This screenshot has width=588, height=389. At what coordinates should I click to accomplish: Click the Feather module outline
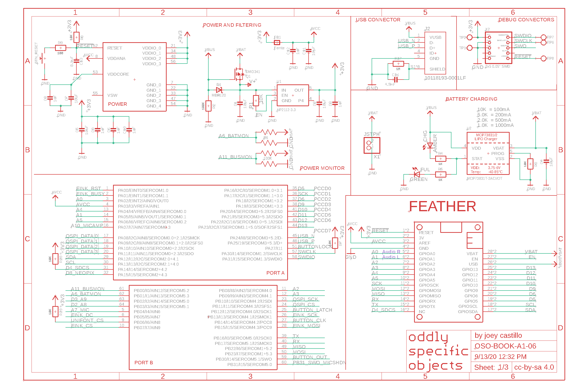(x=448, y=272)
